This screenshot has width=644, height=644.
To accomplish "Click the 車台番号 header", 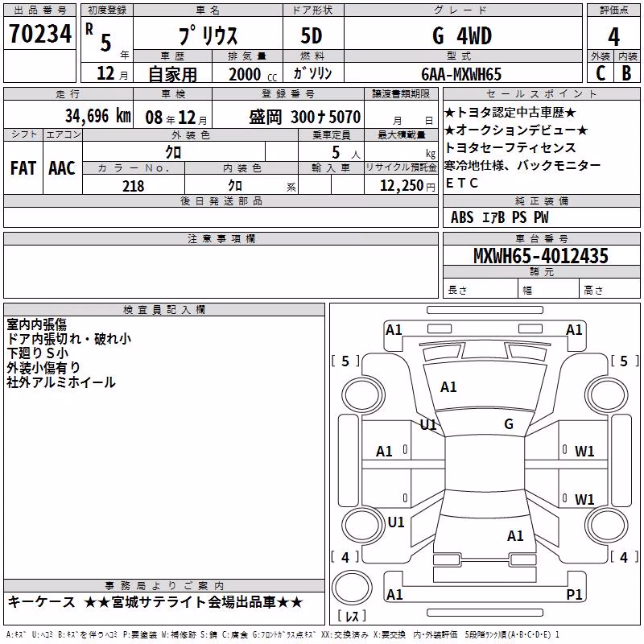I will [x=541, y=238].
